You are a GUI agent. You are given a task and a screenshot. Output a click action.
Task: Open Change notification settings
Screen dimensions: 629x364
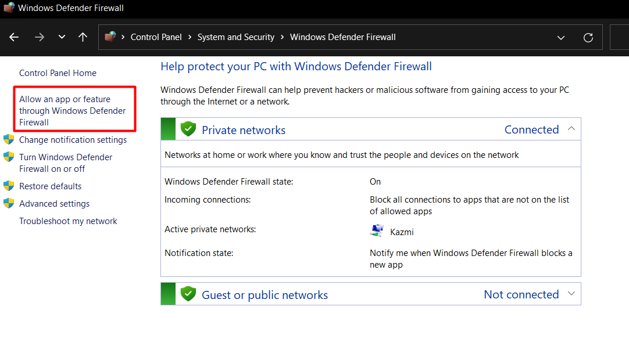pos(73,140)
